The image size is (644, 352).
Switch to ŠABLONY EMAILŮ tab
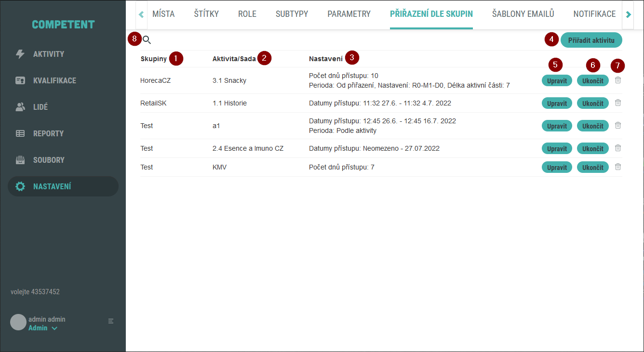pyautogui.click(x=523, y=14)
